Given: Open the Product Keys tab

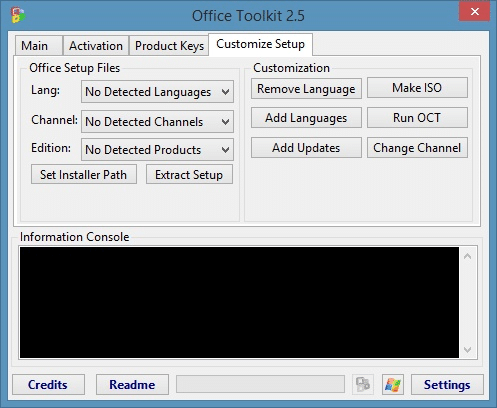Looking at the screenshot, I should point(169,46).
